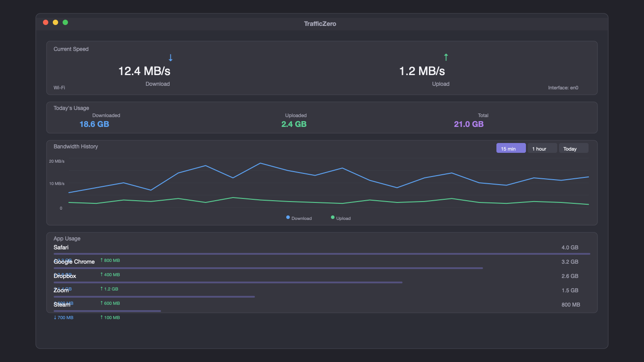Click the 18.6 GB downloaded value

click(x=94, y=124)
